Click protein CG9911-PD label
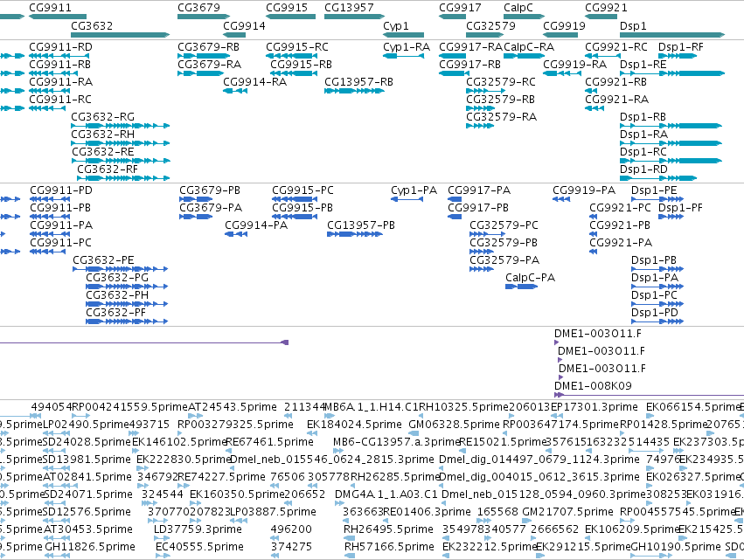This screenshot has width=744, height=560. click(61, 190)
